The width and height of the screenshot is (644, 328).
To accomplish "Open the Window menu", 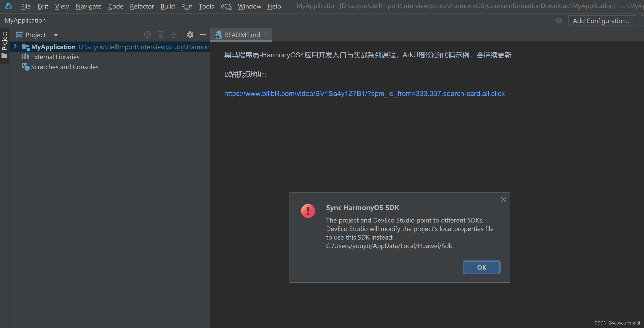I will tap(250, 6).
